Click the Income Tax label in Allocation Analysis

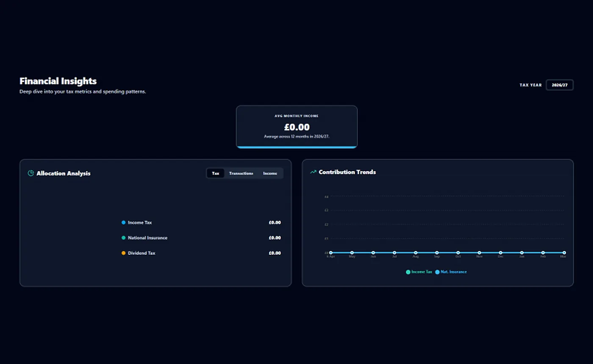pyautogui.click(x=140, y=222)
